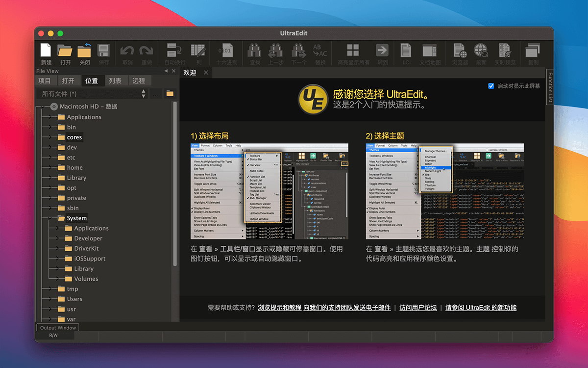Close the File View panel
The width and height of the screenshot is (588, 368).
pyautogui.click(x=173, y=71)
